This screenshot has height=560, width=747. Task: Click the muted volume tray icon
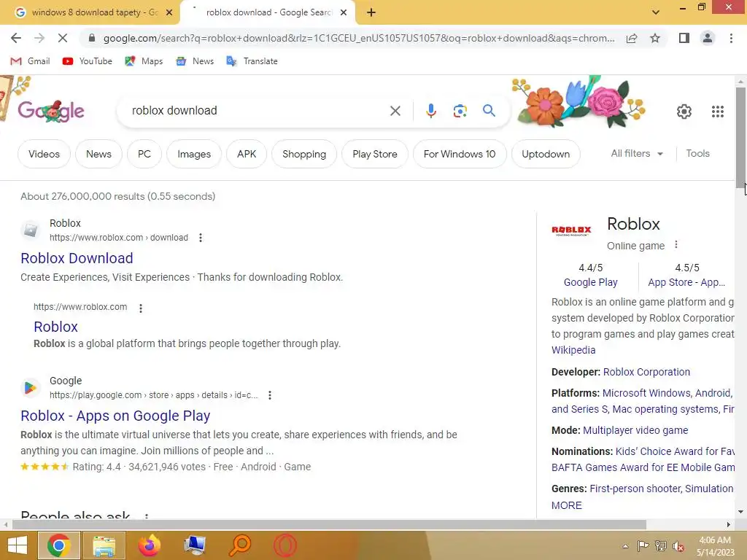[678, 546]
